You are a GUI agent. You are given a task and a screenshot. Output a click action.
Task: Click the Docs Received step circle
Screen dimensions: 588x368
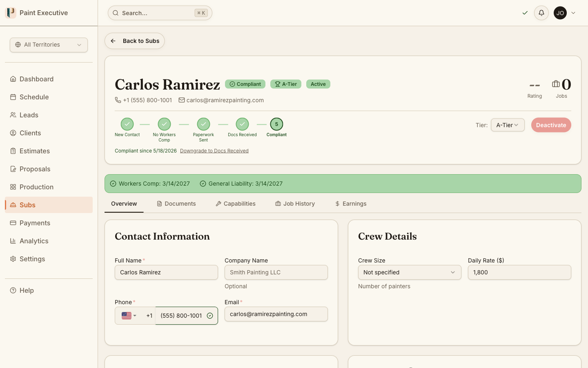pos(242,124)
